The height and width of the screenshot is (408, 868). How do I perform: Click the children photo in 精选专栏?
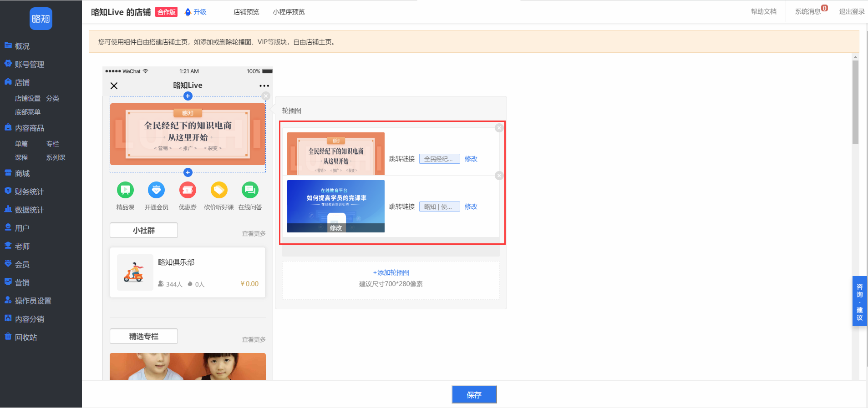click(x=188, y=367)
